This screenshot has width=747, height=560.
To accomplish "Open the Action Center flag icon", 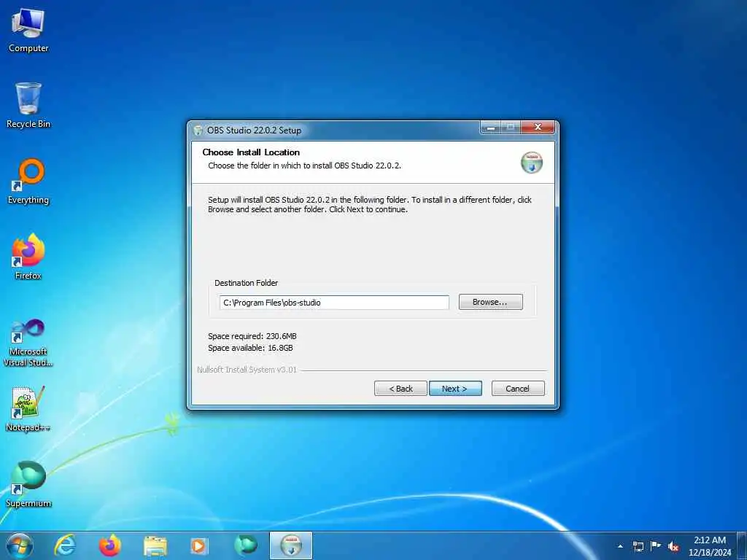I will [656, 546].
